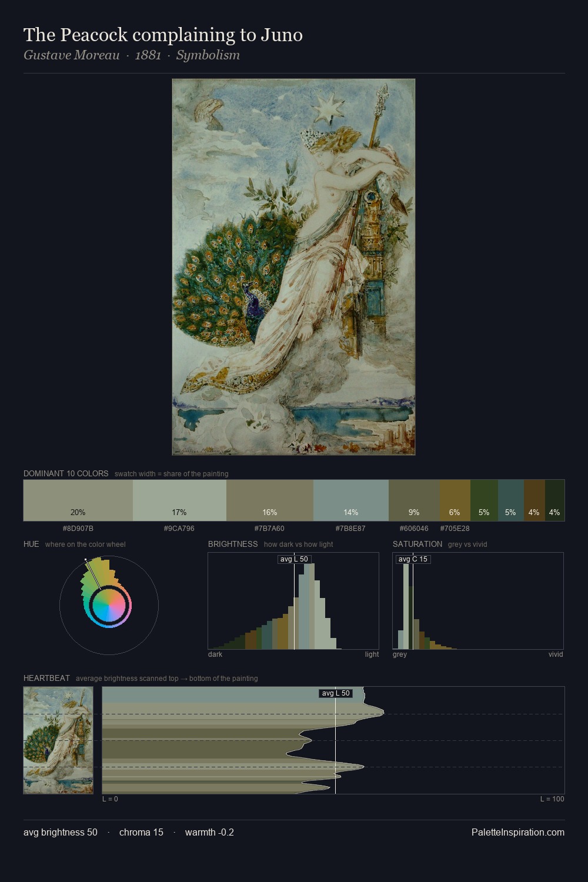Click the 'HUE' section heading
The width and height of the screenshot is (588, 882).
pos(31,544)
